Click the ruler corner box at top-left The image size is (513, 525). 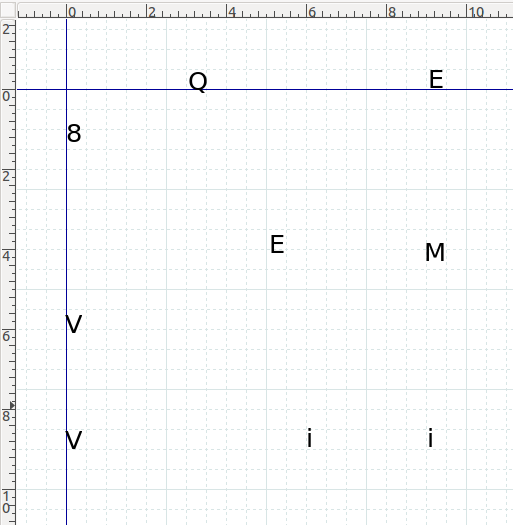click(8, 10)
